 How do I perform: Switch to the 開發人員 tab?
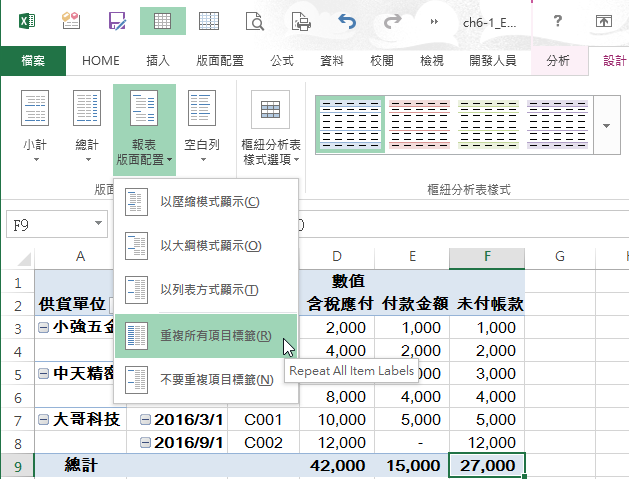[x=493, y=61]
